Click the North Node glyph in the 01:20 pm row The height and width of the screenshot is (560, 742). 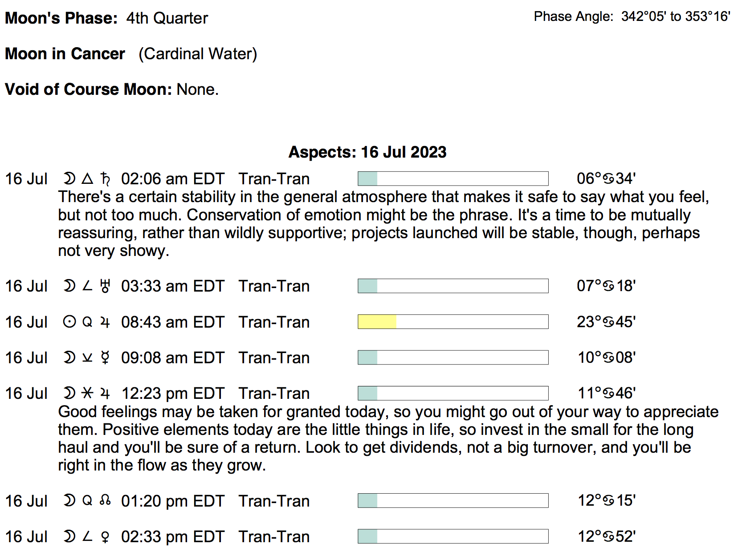(105, 501)
